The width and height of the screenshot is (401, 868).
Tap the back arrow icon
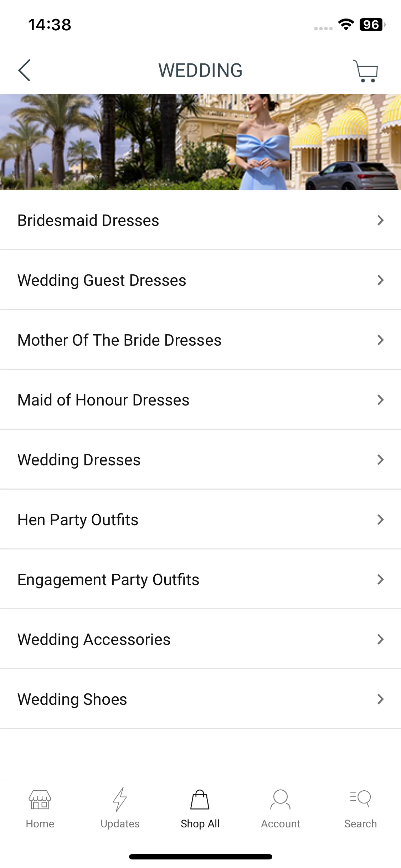click(x=24, y=70)
